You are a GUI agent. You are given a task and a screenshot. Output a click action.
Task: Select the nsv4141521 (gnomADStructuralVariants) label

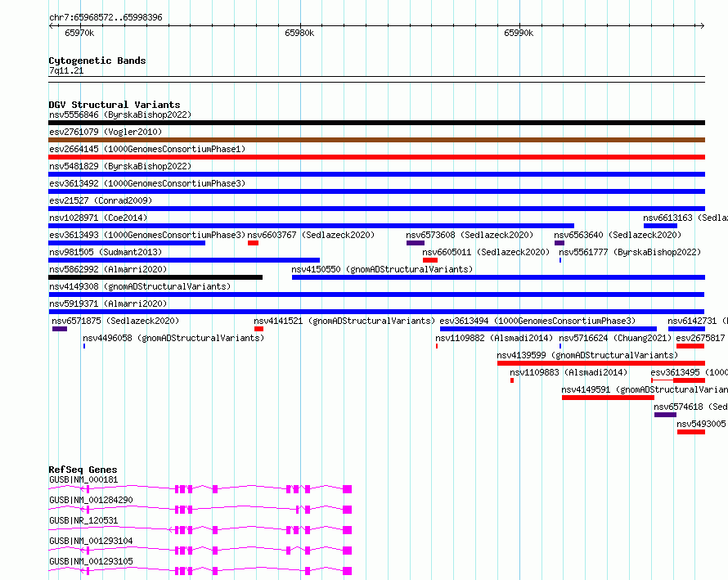click(x=344, y=321)
